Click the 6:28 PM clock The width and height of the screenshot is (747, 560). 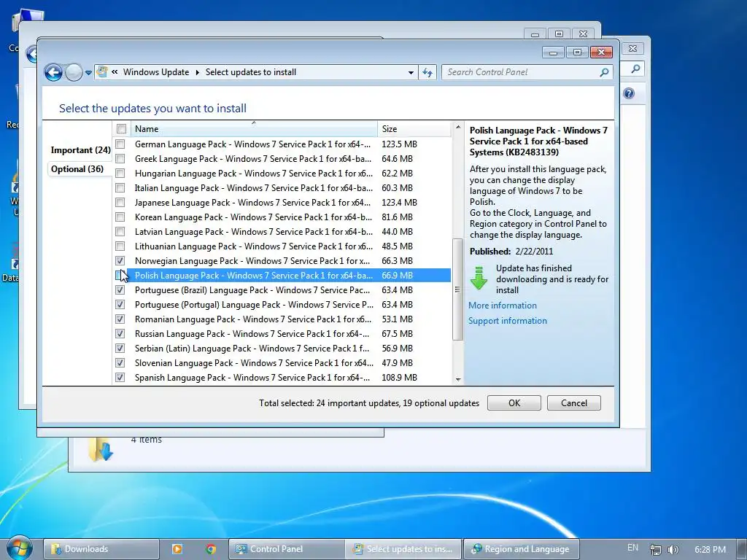(710, 550)
